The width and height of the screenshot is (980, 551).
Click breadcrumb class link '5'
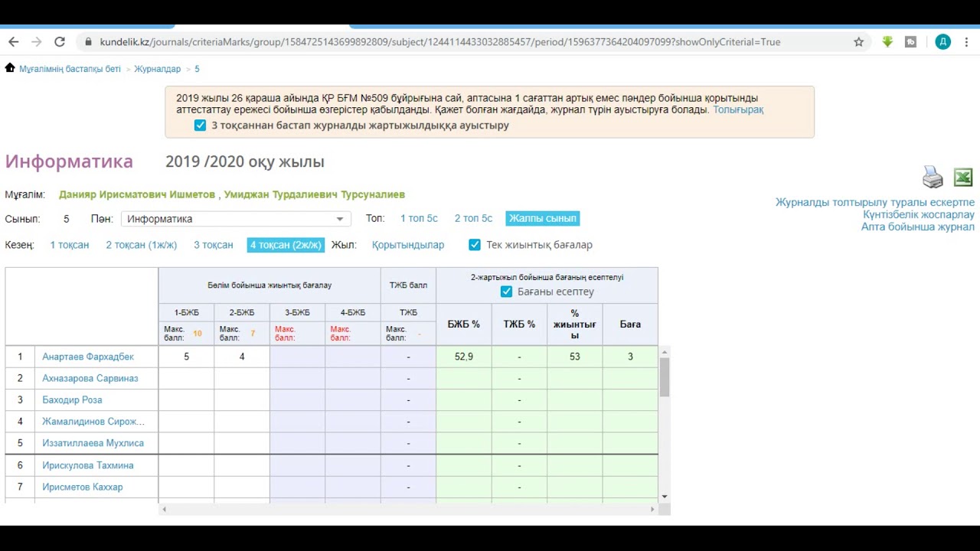click(197, 69)
